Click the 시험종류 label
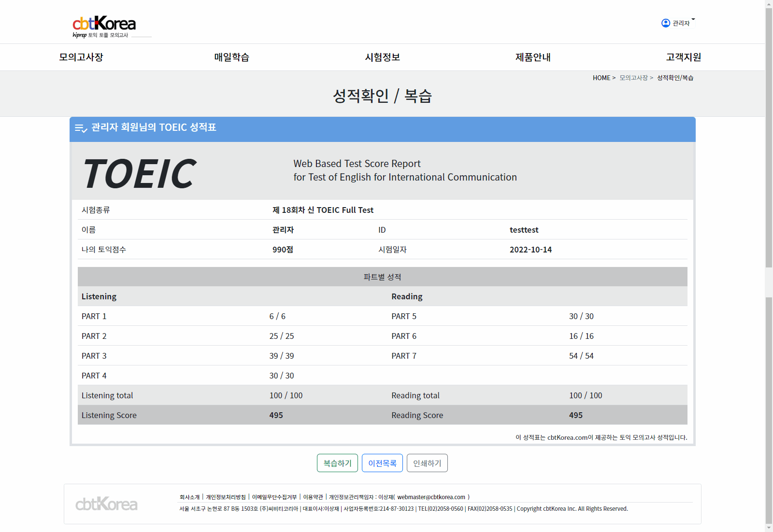Viewport: 773px width, 532px height. pyautogui.click(x=96, y=210)
